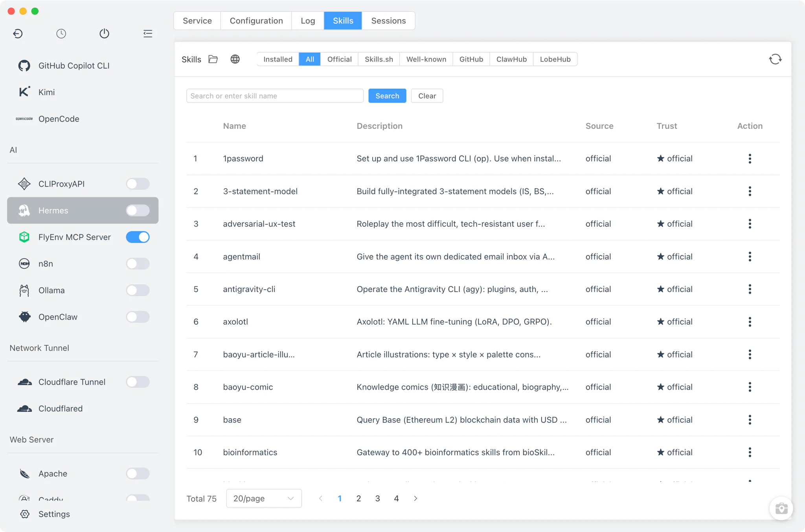The image size is (805, 532).
Task: Open GitHub Copilot CLI in the sidebar
Action: coord(83,66)
